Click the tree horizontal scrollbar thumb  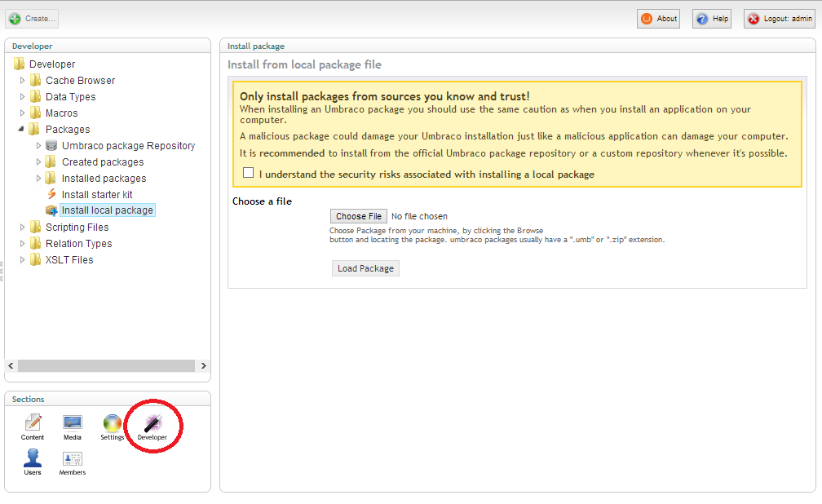[x=106, y=365]
